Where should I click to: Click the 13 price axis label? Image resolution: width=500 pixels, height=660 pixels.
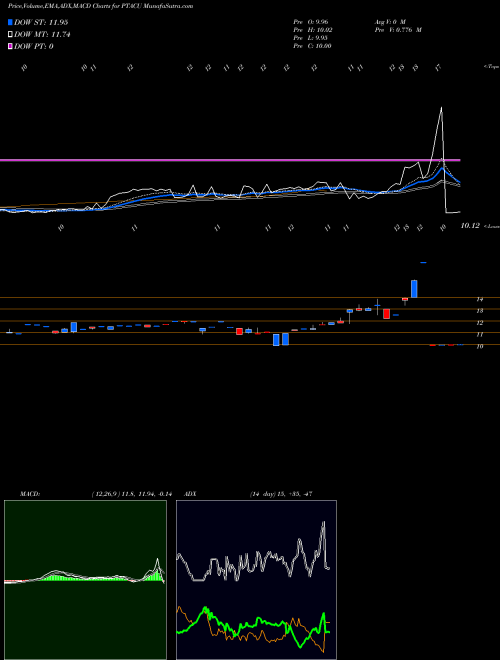click(x=479, y=311)
